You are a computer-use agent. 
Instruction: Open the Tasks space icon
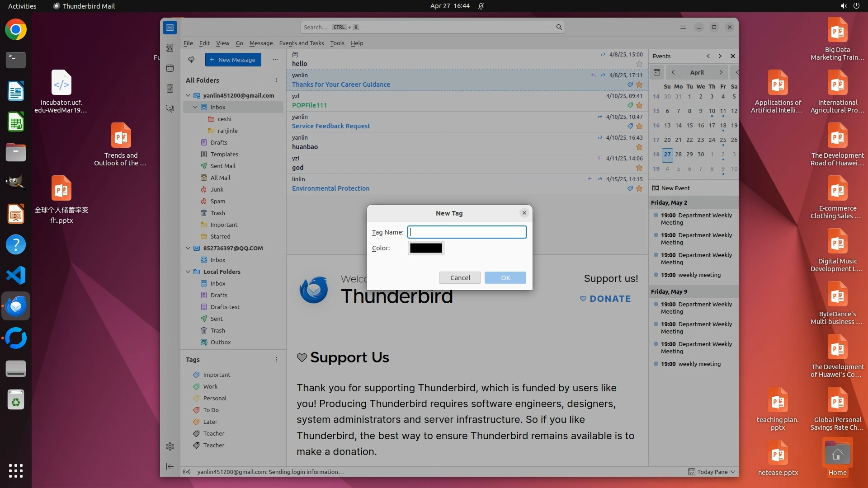pyautogui.click(x=170, y=89)
